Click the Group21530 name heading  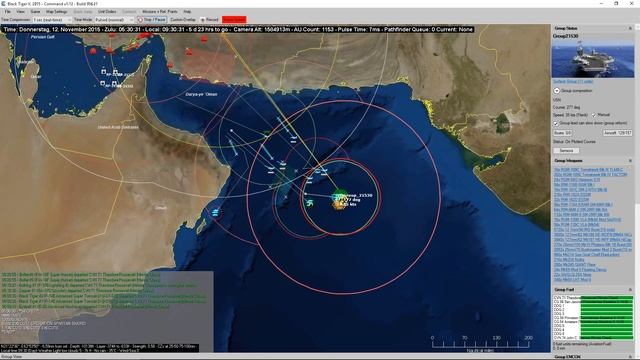pyautogui.click(x=565, y=36)
